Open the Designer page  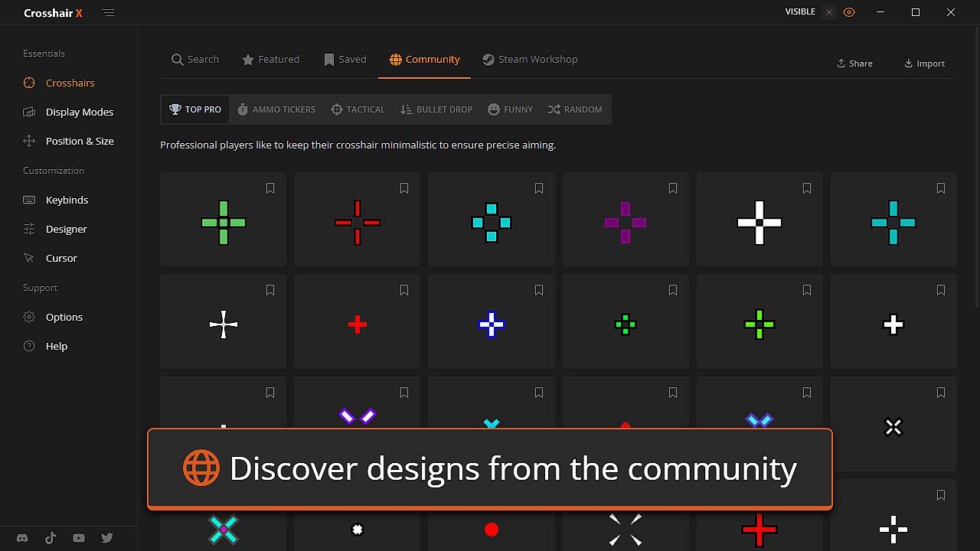pyautogui.click(x=66, y=229)
